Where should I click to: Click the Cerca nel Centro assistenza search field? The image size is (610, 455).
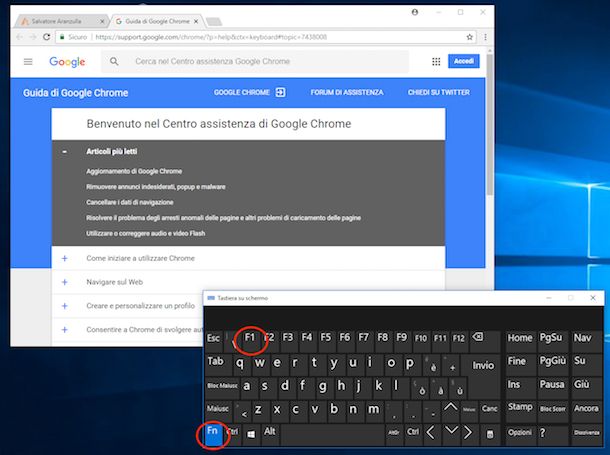coord(255,61)
